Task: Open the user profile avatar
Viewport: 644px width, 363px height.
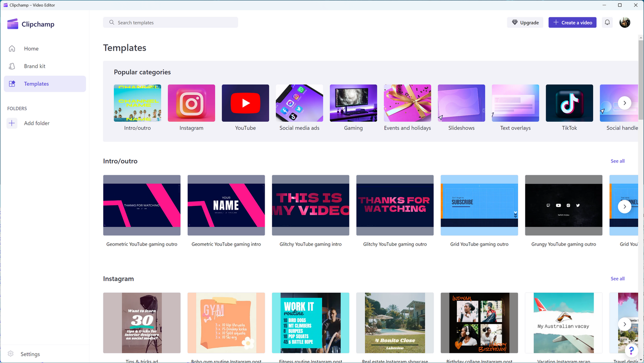Action: pyautogui.click(x=625, y=22)
